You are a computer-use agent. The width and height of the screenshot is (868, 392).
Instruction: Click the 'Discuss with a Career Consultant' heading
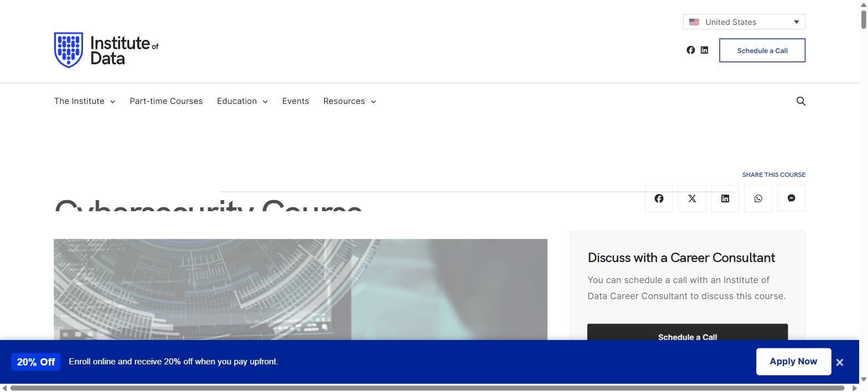681,258
